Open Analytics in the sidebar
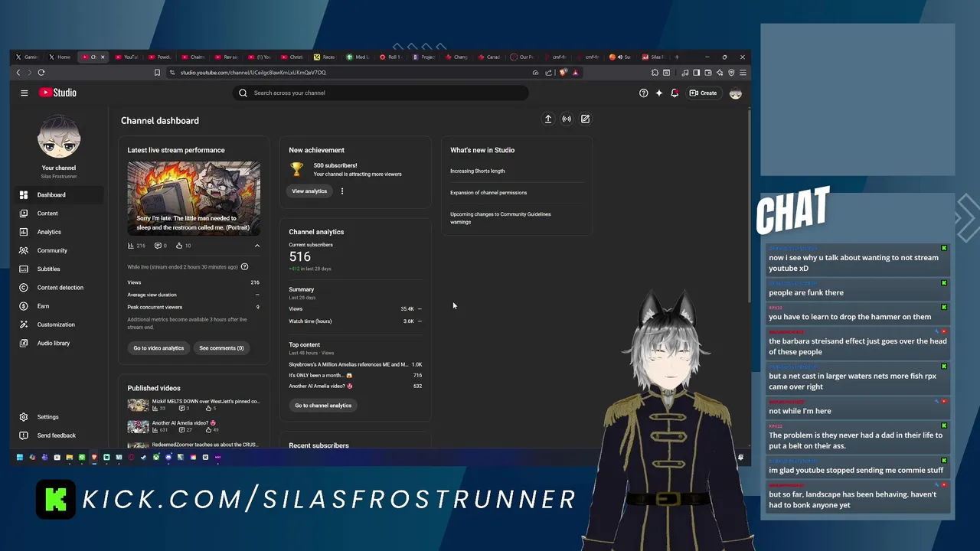 click(57, 232)
